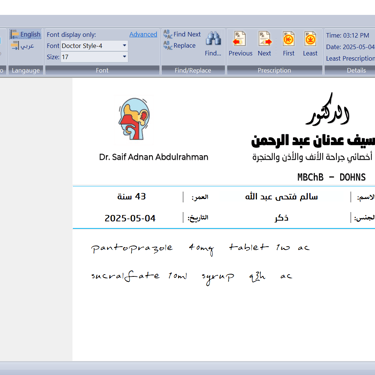Jump to First prescription
This screenshot has height=375, width=375.
[289, 44]
